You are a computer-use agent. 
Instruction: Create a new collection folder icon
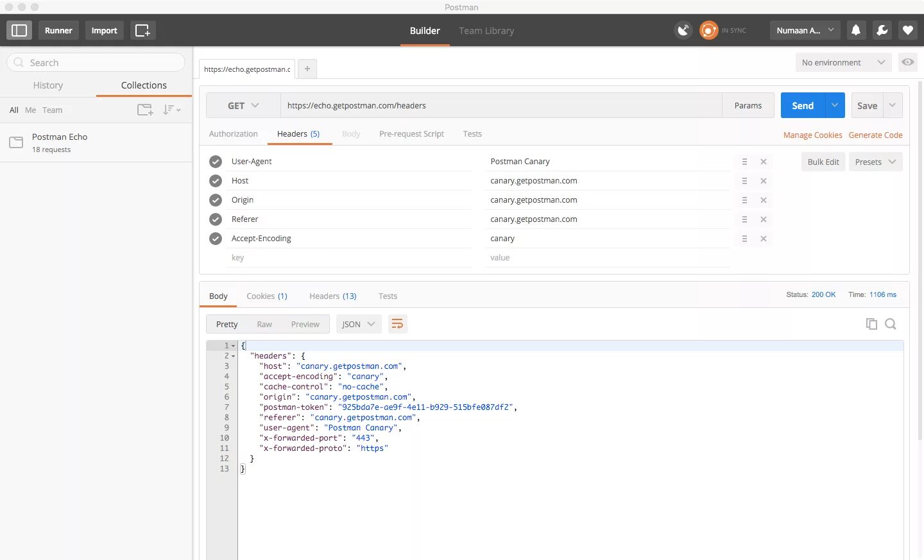point(145,110)
